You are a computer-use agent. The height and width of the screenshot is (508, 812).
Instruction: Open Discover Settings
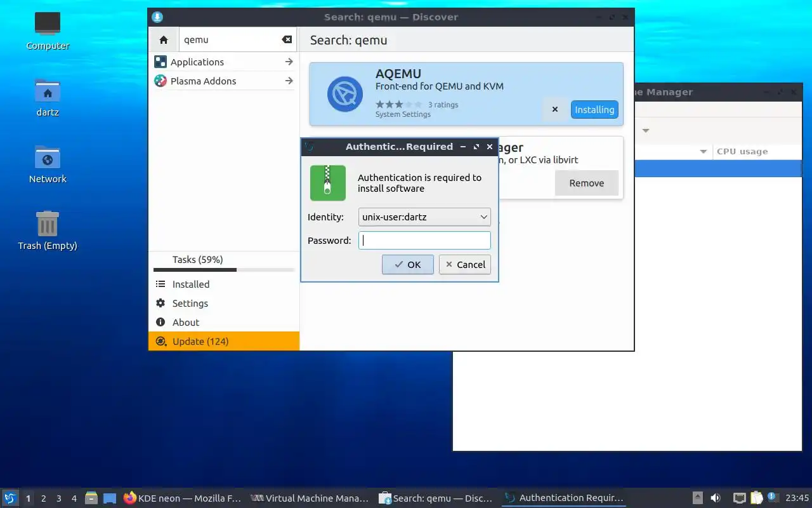[224, 303]
